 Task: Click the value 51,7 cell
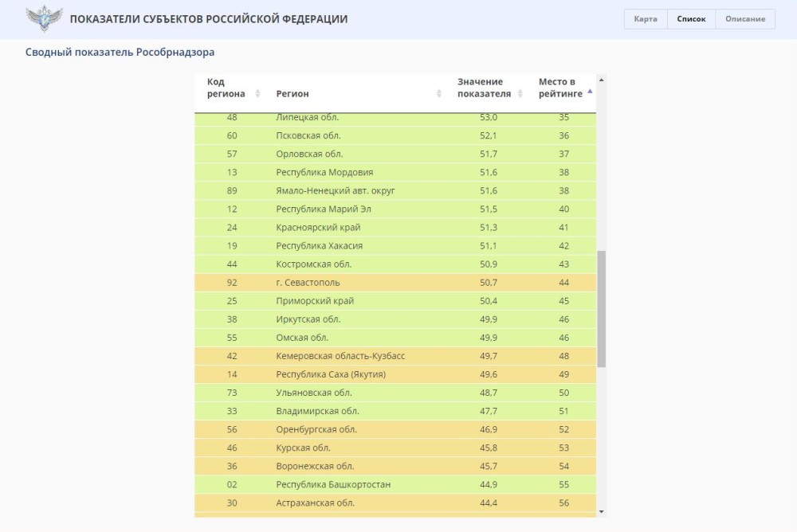click(x=489, y=154)
